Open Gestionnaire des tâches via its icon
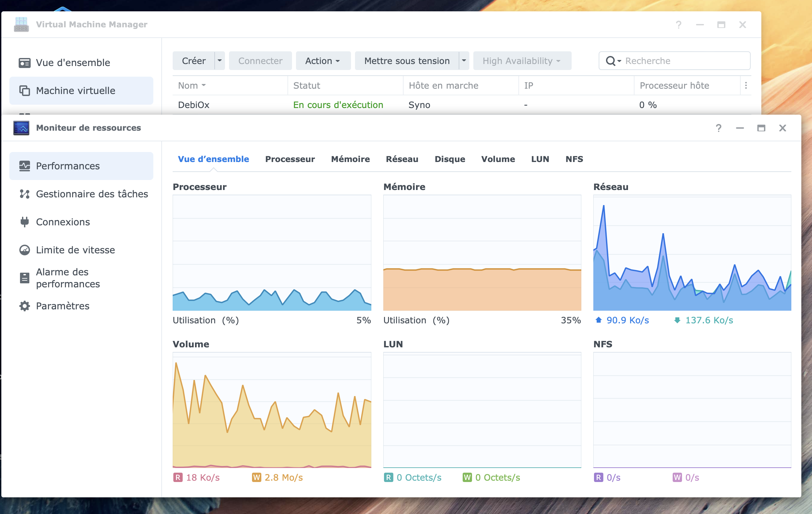 point(24,194)
